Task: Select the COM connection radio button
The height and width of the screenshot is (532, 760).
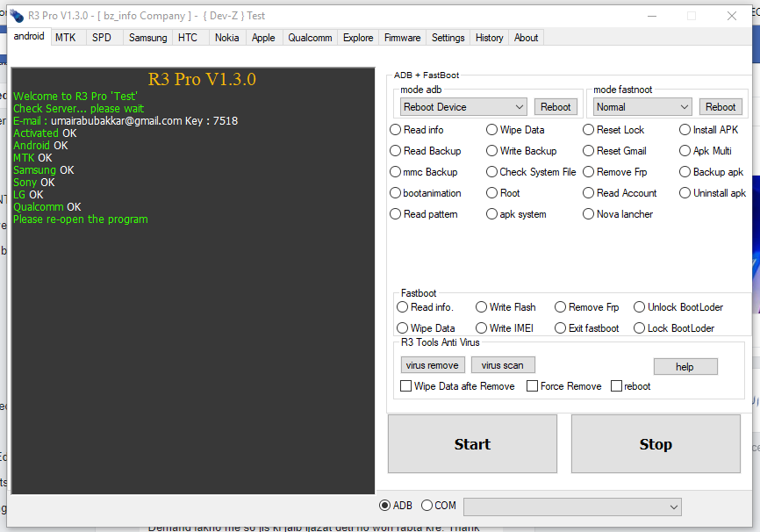Action: (x=439, y=506)
